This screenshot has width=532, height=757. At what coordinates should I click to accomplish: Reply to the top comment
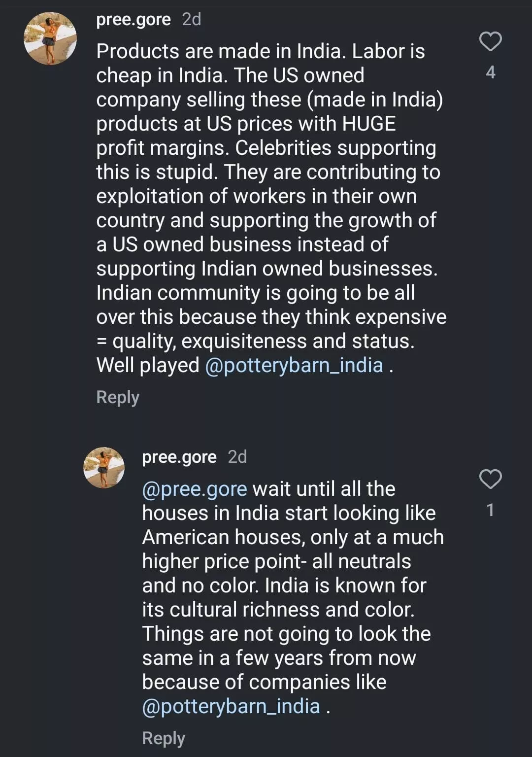(x=118, y=397)
